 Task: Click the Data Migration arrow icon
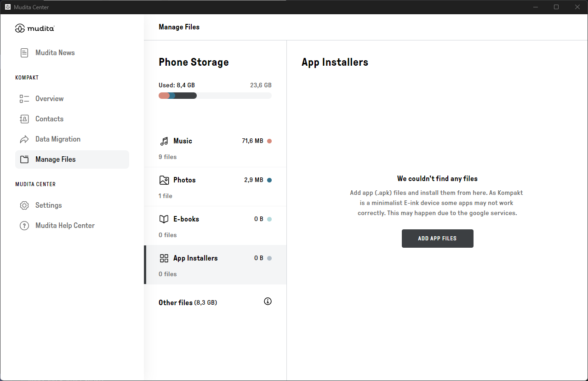[x=24, y=139]
